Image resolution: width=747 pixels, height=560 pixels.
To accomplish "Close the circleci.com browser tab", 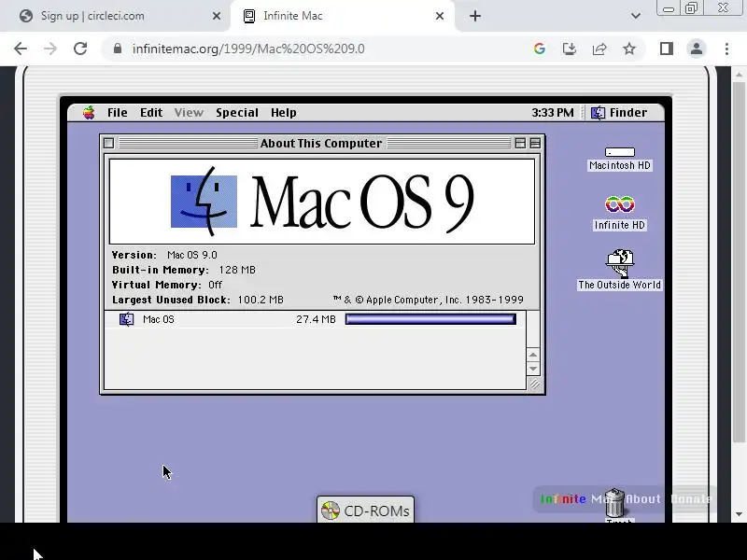I will point(217,16).
